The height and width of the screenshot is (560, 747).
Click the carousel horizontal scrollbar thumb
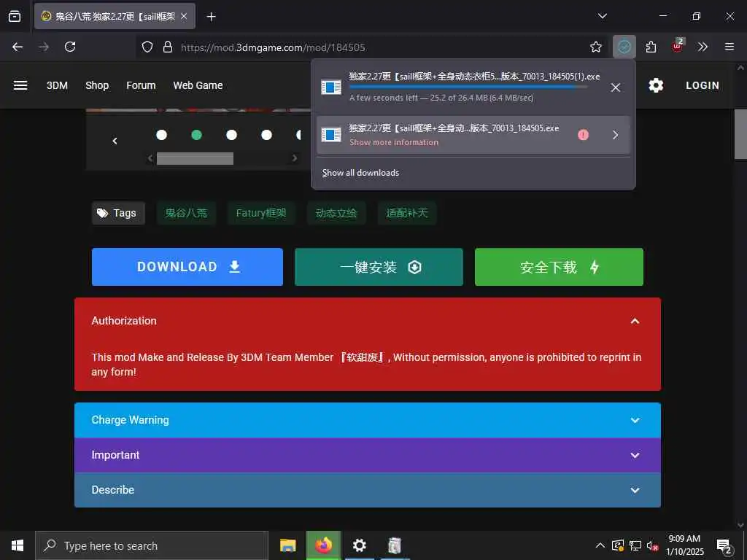click(195, 158)
